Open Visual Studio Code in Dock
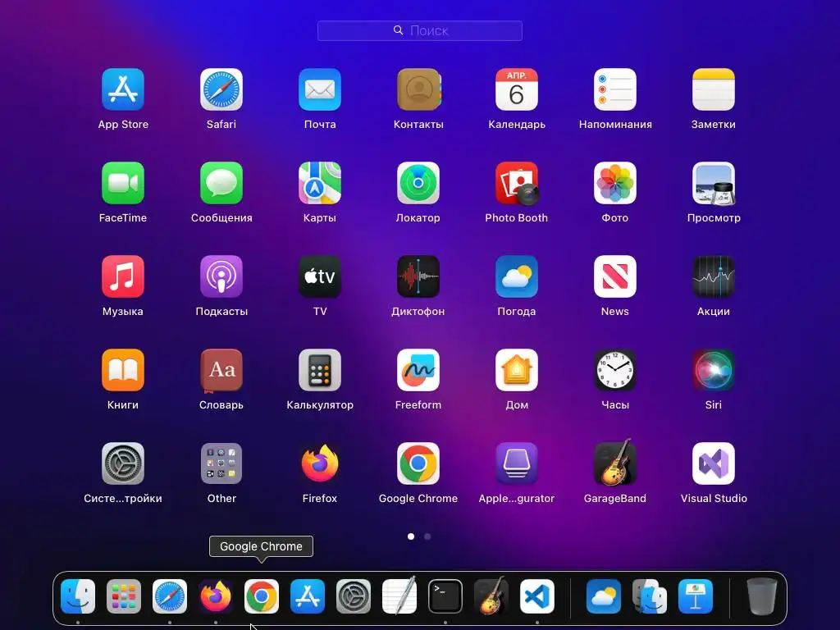Viewport: 840px width, 630px height. (537, 596)
